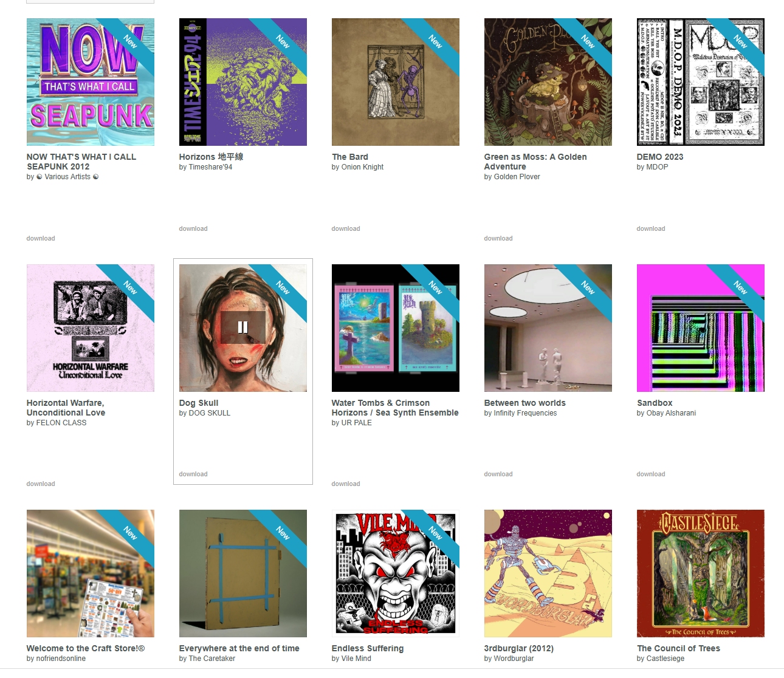This screenshot has height=678, width=784.
Task: Open The Council of Trees cover
Action: tap(701, 574)
